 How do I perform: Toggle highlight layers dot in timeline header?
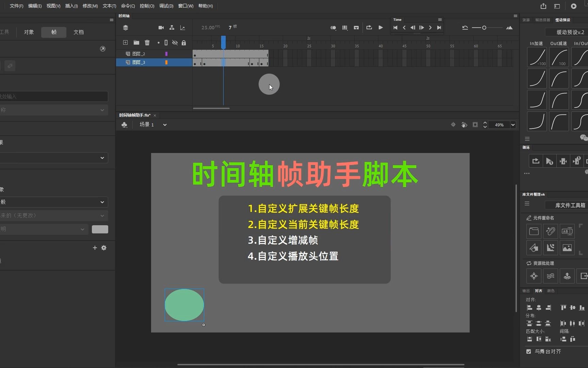[x=159, y=43]
